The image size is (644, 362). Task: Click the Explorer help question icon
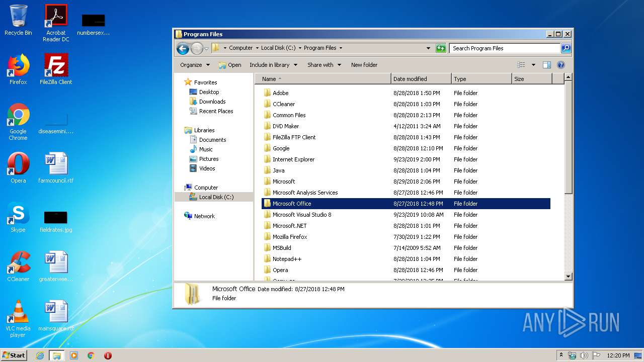point(561,65)
